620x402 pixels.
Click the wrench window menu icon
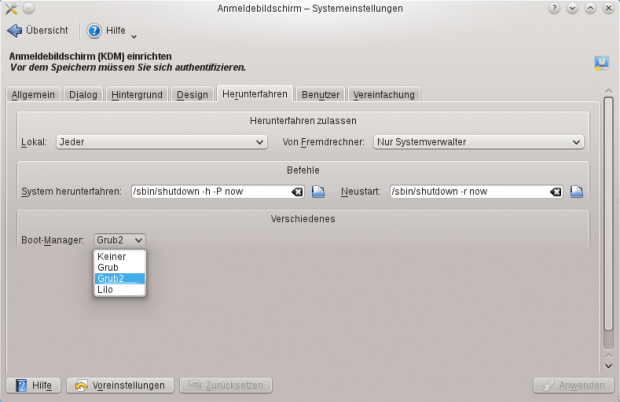11,8
